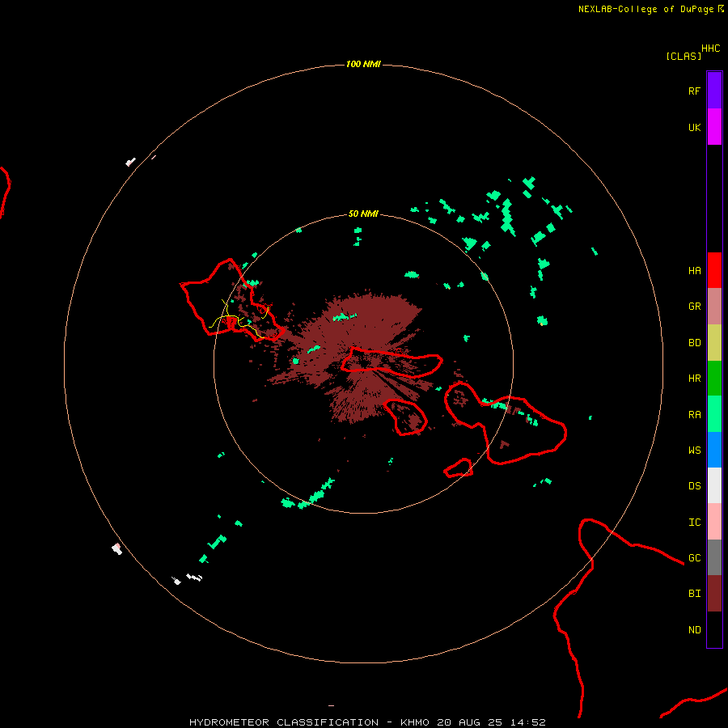The image size is (728, 728).
Task: Click the GC legend label
Action: coord(694,557)
